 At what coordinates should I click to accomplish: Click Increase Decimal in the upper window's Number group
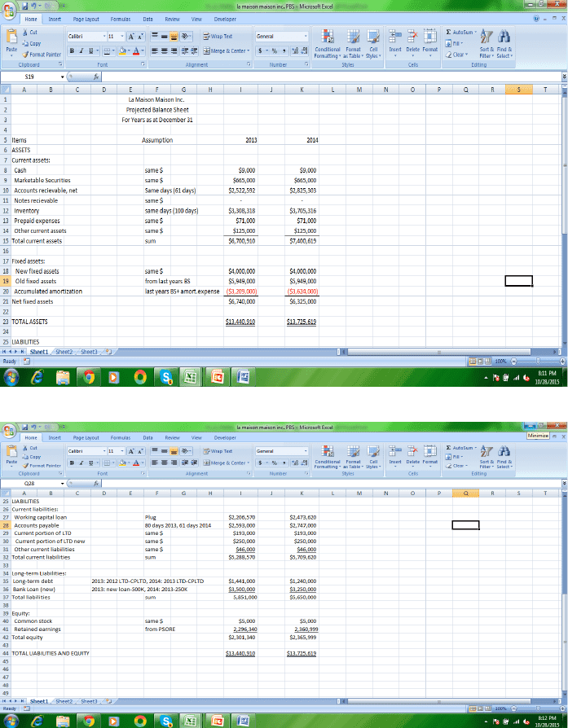[x=294, y=50]
